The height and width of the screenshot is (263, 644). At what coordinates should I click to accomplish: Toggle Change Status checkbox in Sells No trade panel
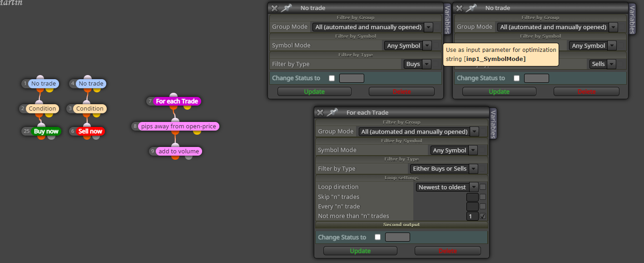(x=516, y=78)
